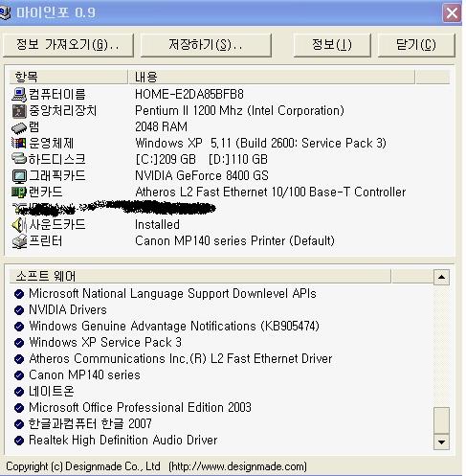
Task: Open the 정보(I) button
Action: 332,45
